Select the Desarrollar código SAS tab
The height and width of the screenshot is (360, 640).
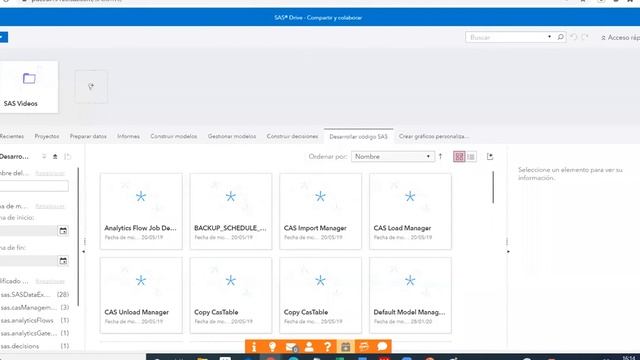(358, 137)
